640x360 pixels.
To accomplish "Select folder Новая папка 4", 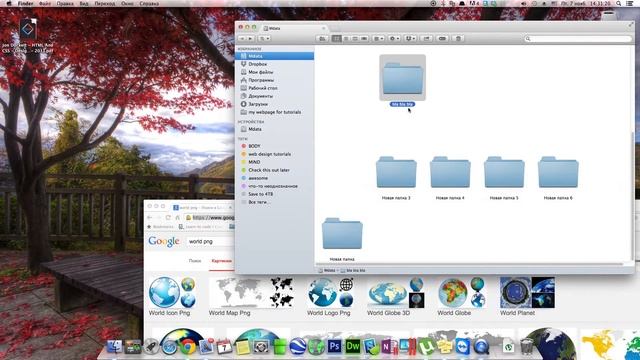I will (450, 172).
